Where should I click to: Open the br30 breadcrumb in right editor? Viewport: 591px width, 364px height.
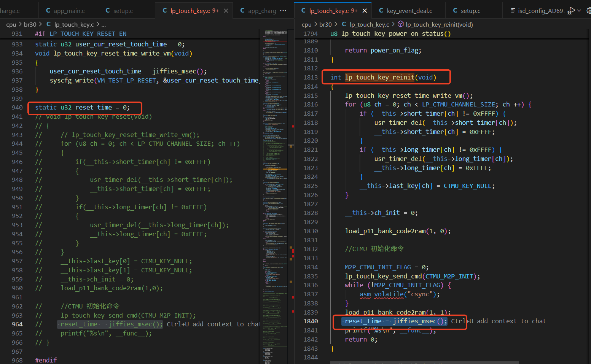(x=325, y=24)
